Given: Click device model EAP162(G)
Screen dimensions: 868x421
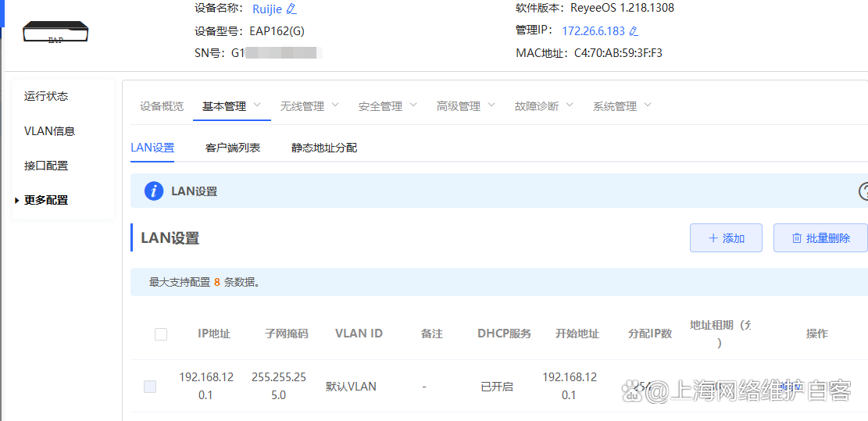Looking at the screenshot, I should (x=277, y=31).
